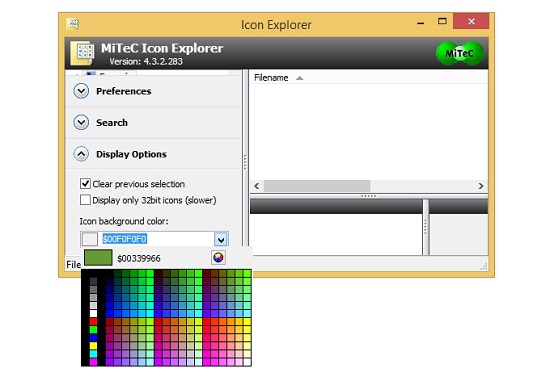Click the MiTeC green logo badge

click(460, 53)
